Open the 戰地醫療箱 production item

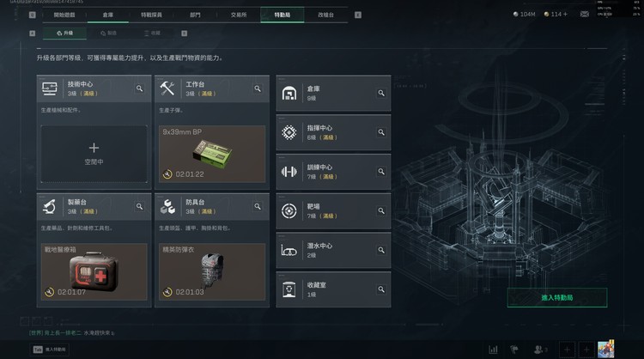pos(94,272)
